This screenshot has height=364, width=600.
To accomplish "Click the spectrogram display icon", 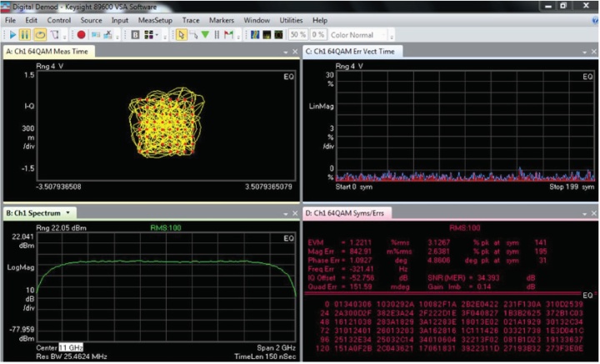I will (x=255, y=35).
